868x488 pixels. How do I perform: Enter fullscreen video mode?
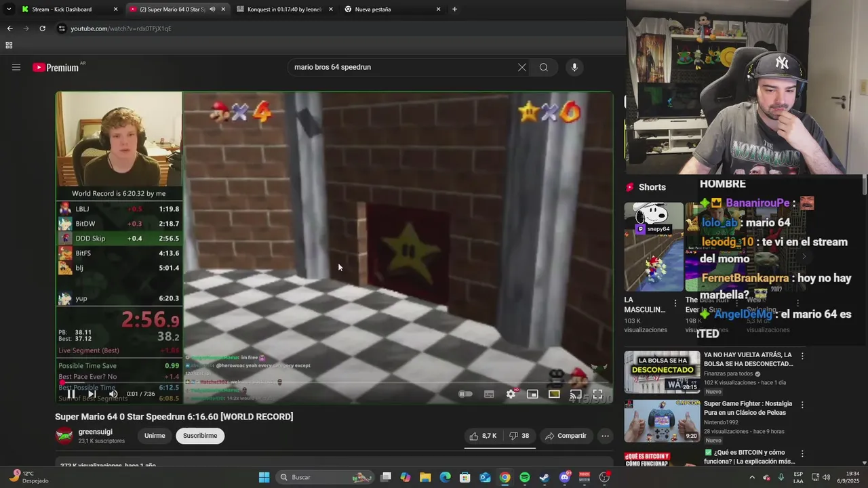[597, 394]
